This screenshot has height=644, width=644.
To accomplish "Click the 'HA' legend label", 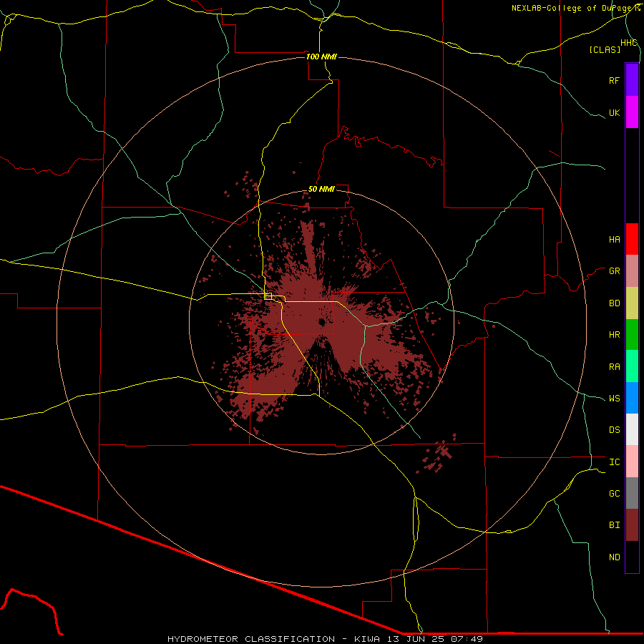I will tap(614, 239).
